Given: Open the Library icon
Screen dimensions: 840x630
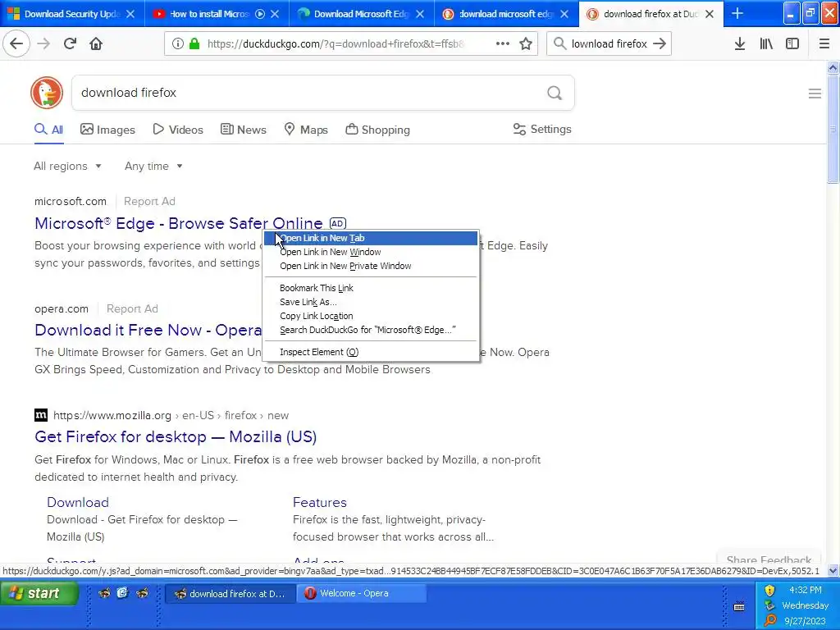Looking at the screenshot, I should tap(766, 44).
